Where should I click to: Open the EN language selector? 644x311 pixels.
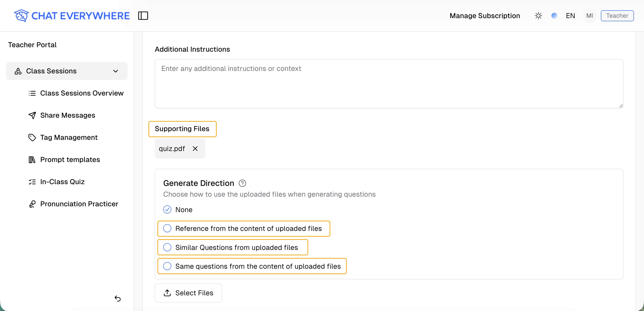[x=570, y=16]
